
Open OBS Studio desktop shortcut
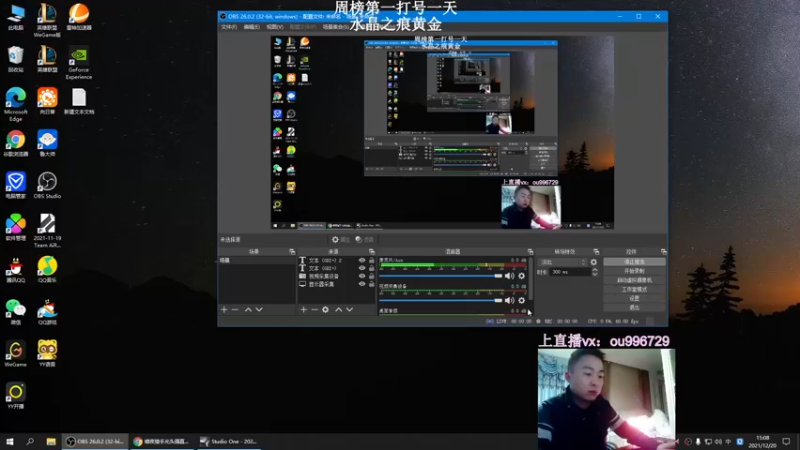[47, 185]
